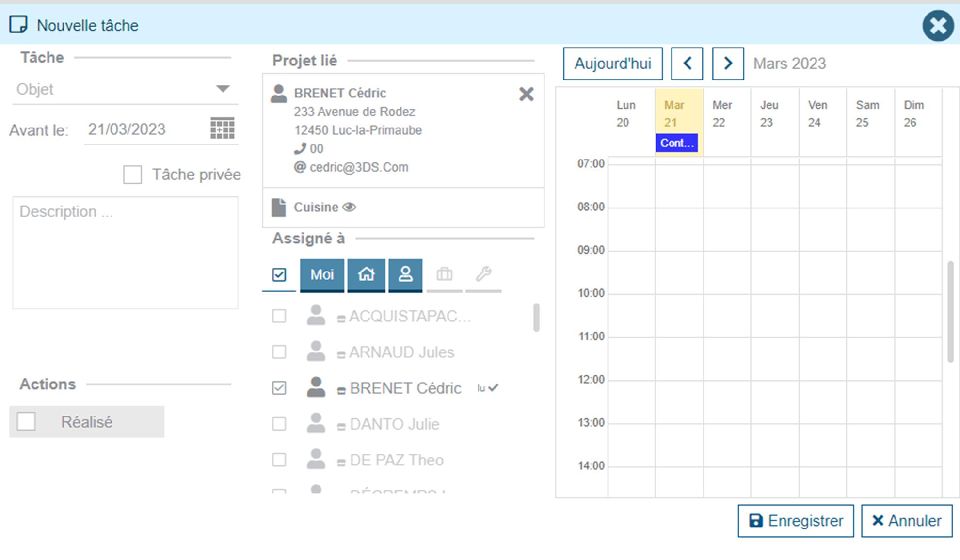
Task: Go to previous week with left arrow
Action: [687, 64]
